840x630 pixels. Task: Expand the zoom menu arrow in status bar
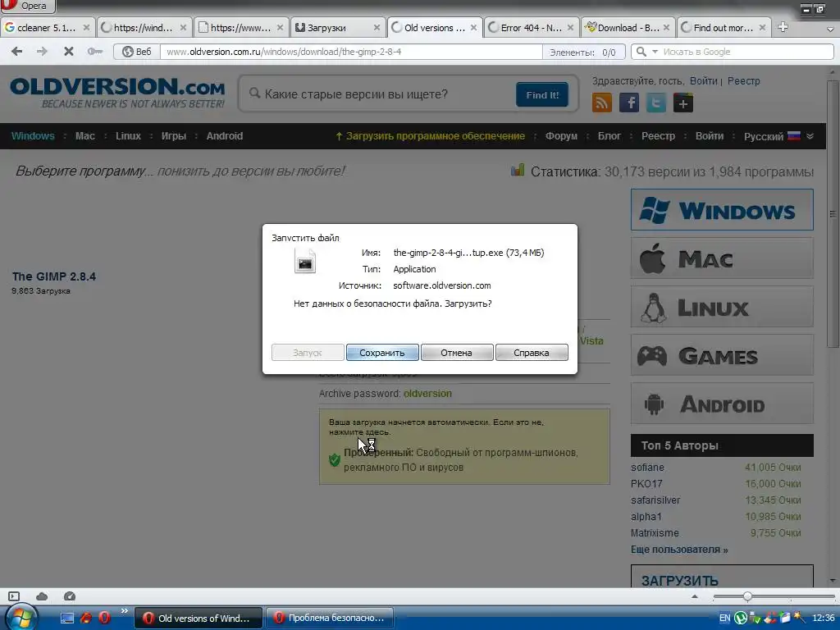(695, 596)
